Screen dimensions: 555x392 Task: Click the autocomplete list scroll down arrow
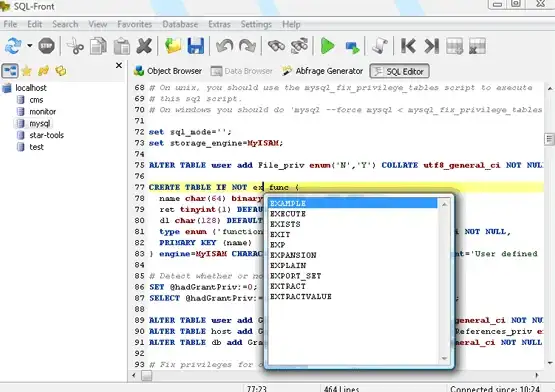(444, 359)
